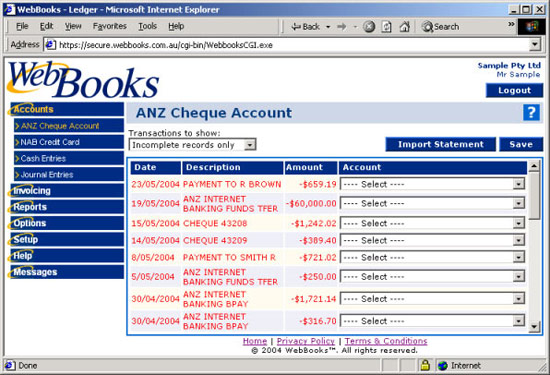The image size is (550, 375).
Task: Follow the Home footer link
Action: pyautogui.click(x=255, y=341)
